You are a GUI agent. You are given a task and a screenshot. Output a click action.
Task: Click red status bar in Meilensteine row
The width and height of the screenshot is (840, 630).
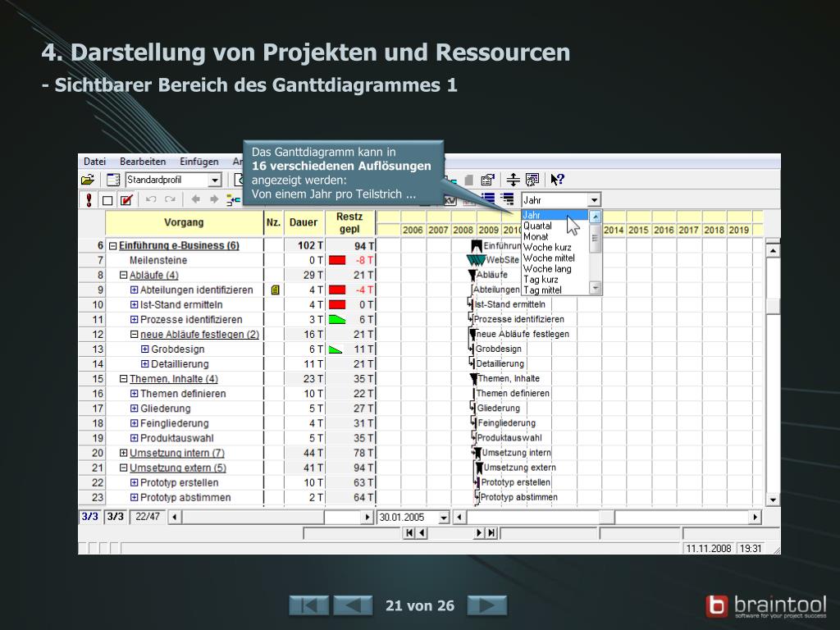point(337,260)
